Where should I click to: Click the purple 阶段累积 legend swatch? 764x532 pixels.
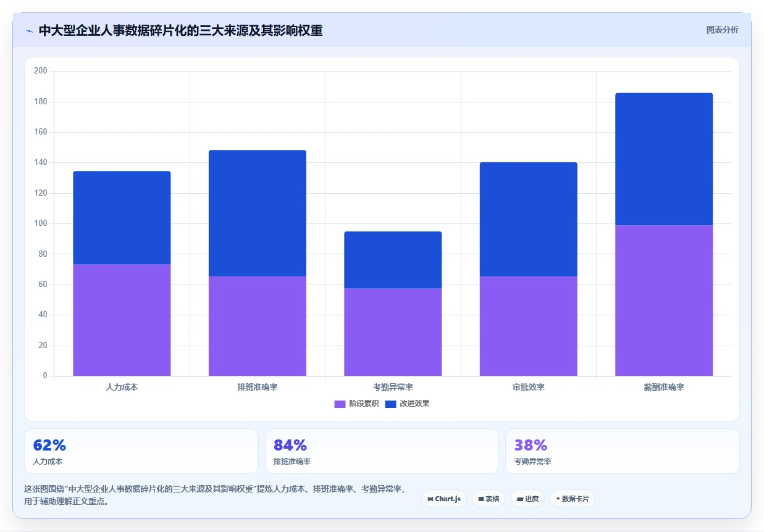tap(340, 404)
